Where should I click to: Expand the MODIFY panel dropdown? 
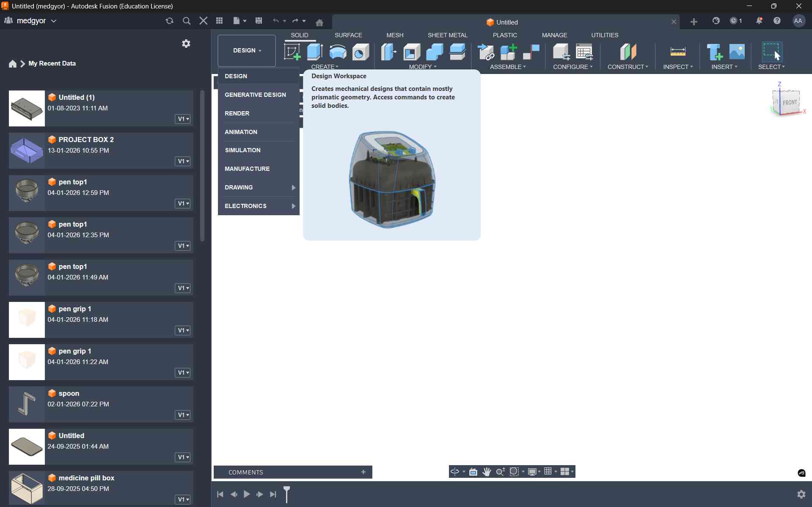click(423, 67)
